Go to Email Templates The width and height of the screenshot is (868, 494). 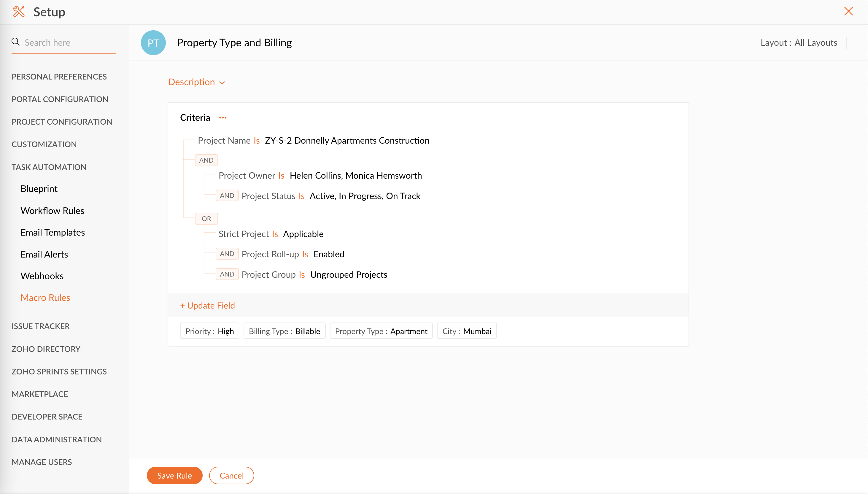click(53, 232)
